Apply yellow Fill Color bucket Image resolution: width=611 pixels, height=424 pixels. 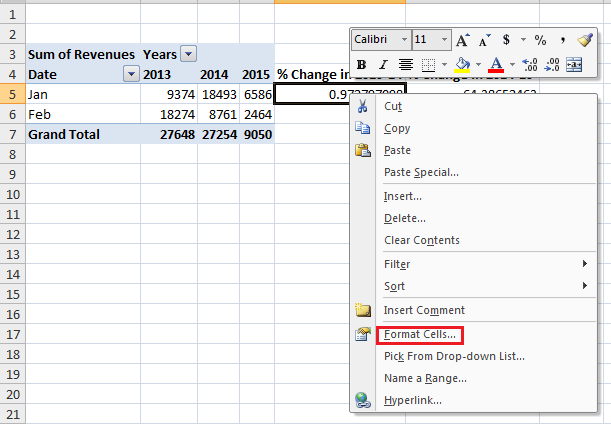click(x=462, y=65)
